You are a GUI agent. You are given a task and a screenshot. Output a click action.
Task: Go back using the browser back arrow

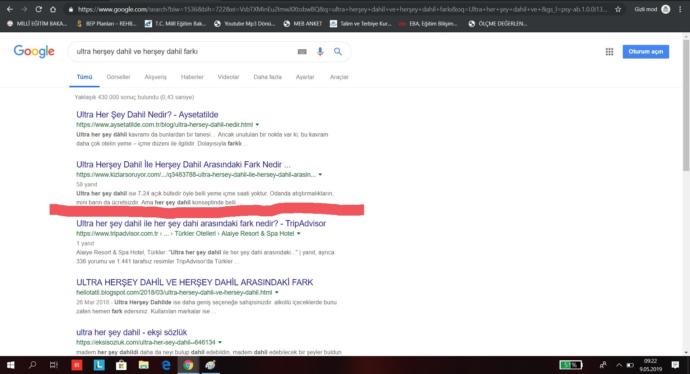(10, 9)
